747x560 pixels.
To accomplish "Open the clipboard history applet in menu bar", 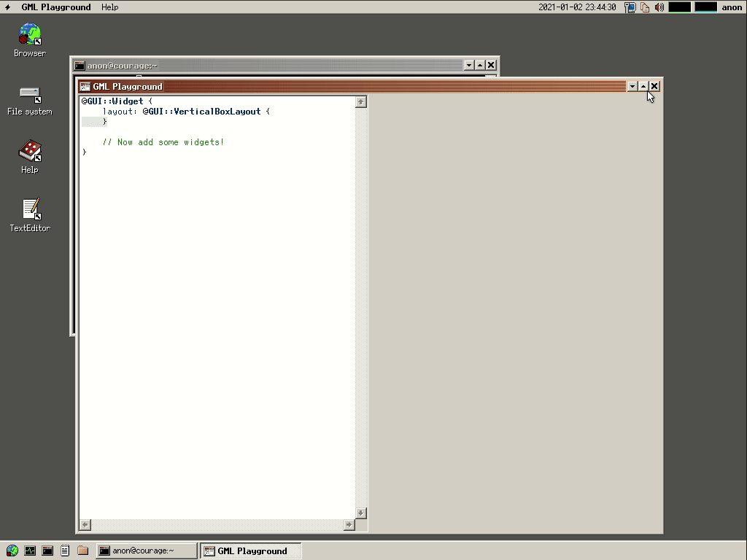I will (x=645, y=7).
